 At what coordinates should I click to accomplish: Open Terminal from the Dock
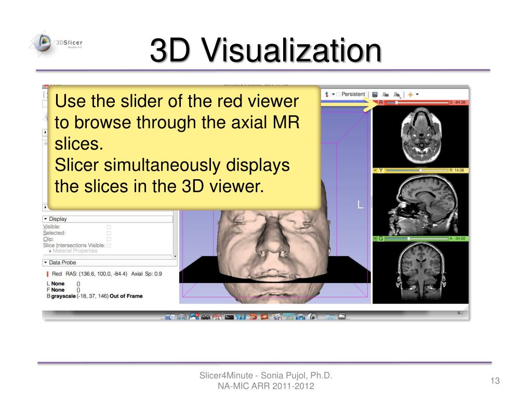(229, 317)
